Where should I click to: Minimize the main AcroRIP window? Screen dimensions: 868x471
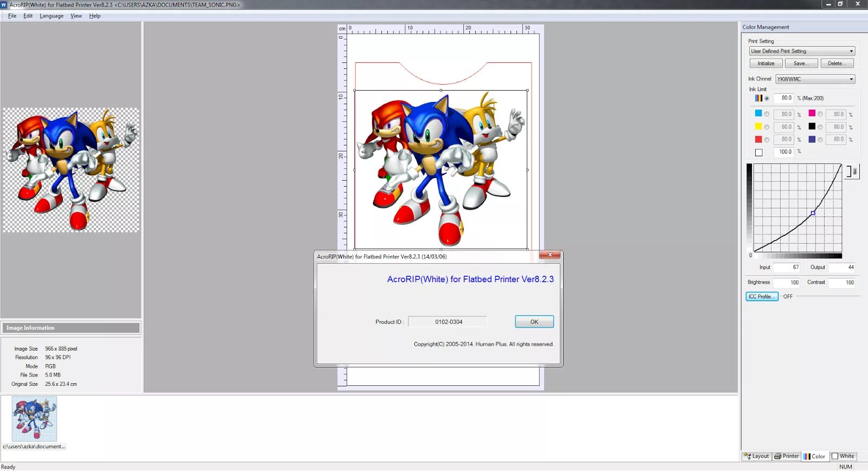[828, 4]
